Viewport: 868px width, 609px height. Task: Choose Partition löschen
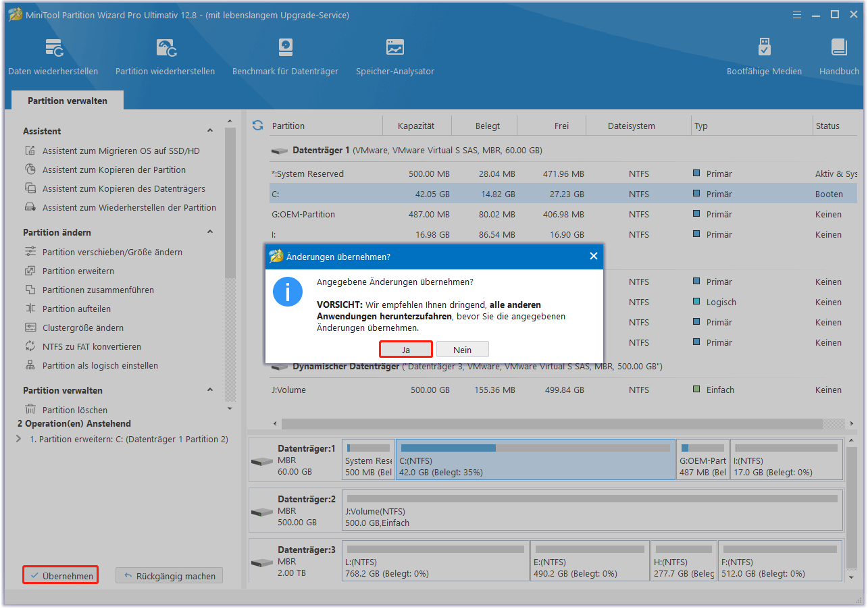[x=74, y=410]
